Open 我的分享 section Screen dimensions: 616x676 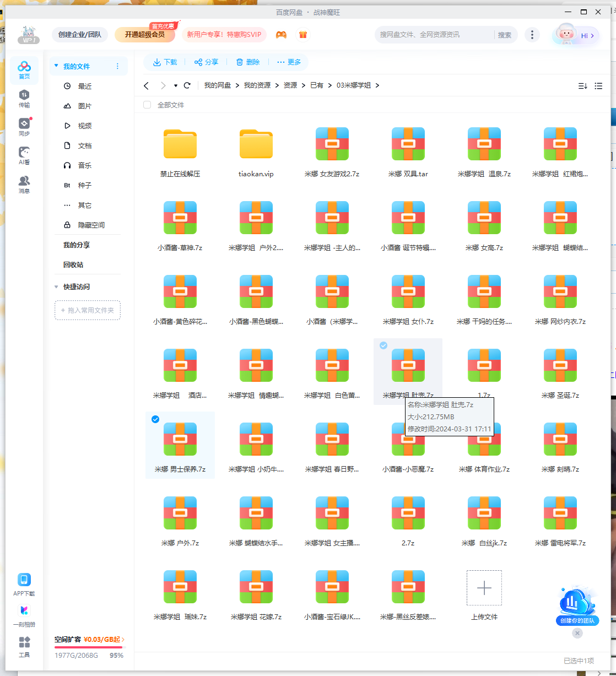coord(77,245)
